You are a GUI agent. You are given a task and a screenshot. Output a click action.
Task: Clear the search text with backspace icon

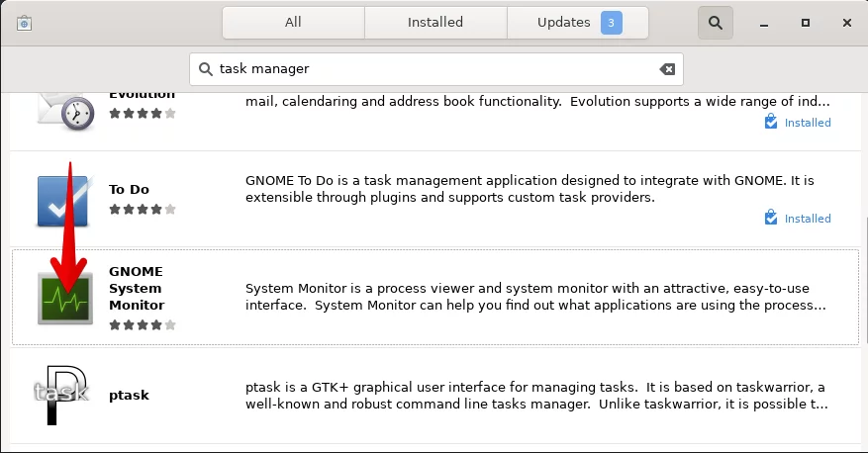667,69
